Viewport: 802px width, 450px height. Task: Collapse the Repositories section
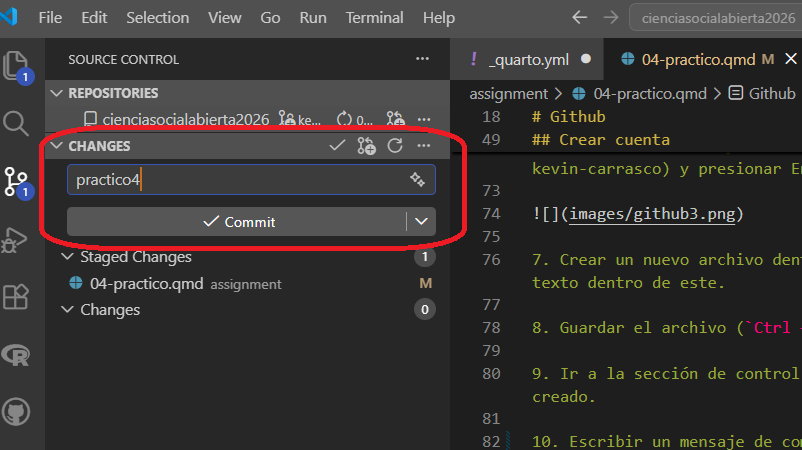click(x=56, y=93)
